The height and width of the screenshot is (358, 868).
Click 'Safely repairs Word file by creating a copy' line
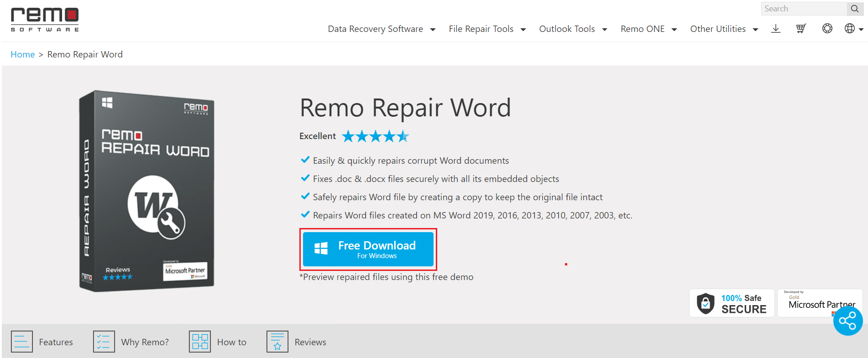click(458, 197)
